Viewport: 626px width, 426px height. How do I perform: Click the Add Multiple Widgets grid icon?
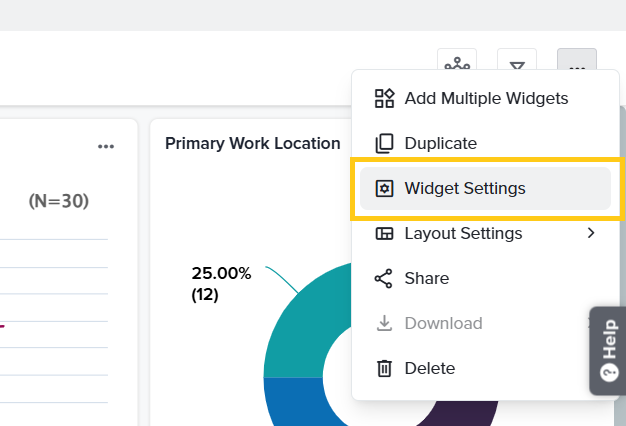(x=384, y=98)
